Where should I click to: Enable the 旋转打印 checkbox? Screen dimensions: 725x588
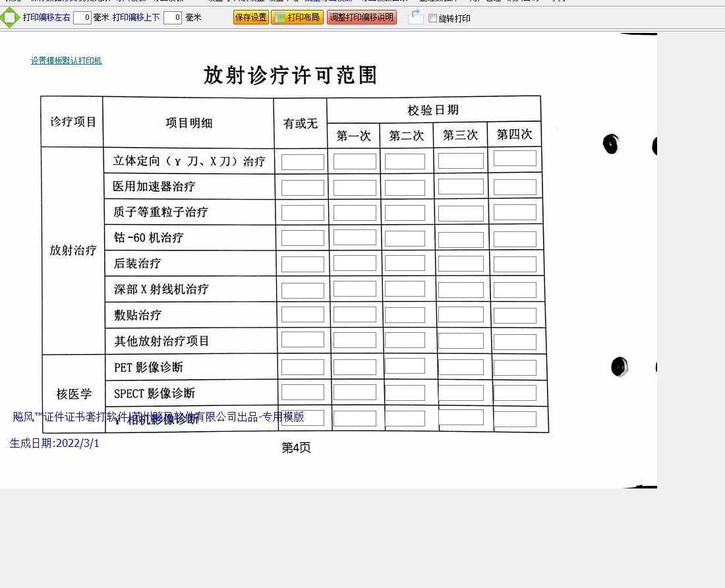(x=432, y=18)
